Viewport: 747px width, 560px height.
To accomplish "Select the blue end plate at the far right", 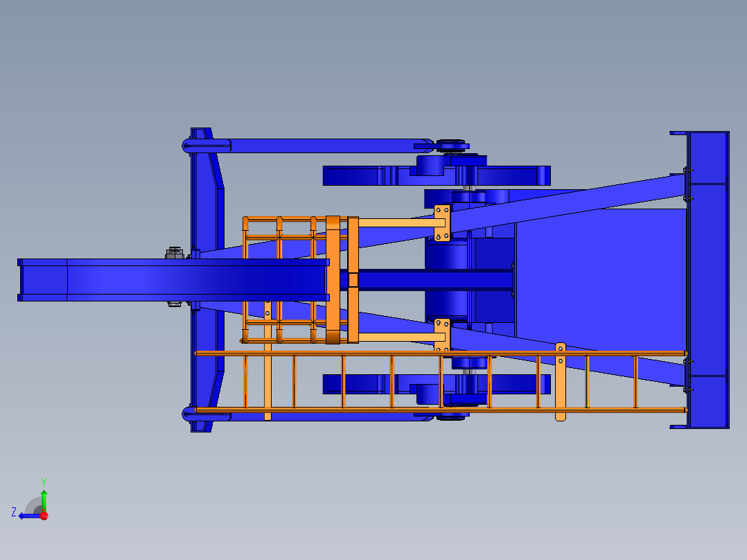I will pyautogui.click(x=708, y=280).
